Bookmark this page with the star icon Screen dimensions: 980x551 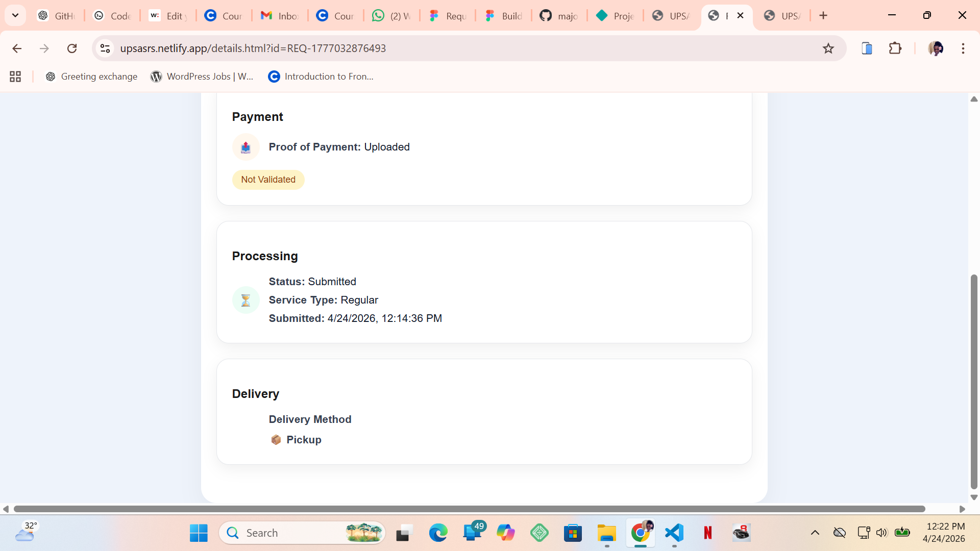[x=828, y=48]
